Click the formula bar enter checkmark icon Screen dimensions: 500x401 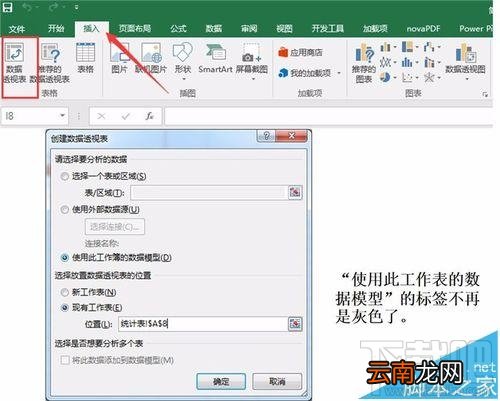point(125,116)
